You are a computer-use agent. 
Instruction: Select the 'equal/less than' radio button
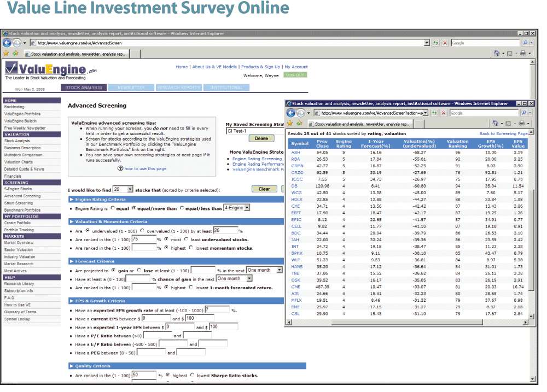coord(182,208)
